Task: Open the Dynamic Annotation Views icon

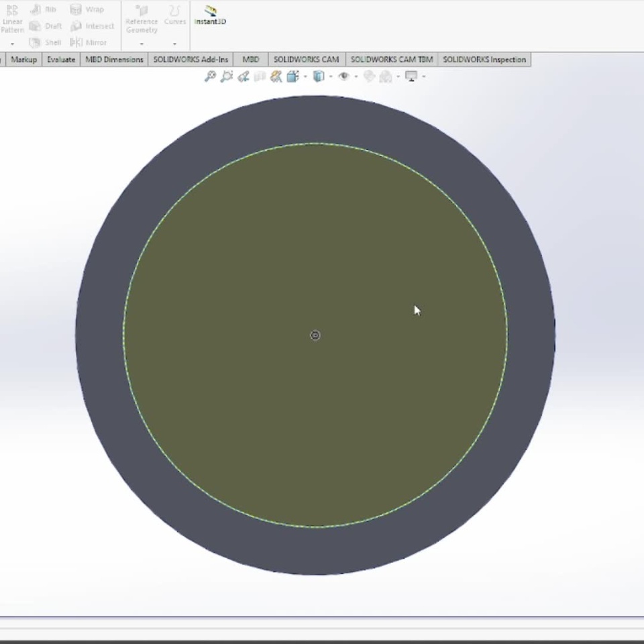Action: point(276,76)
